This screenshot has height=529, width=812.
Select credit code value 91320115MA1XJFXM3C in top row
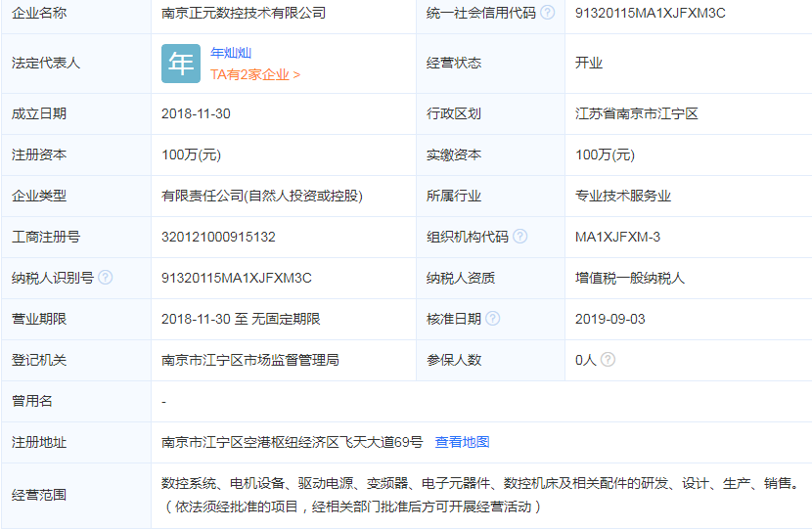[651, 13]
